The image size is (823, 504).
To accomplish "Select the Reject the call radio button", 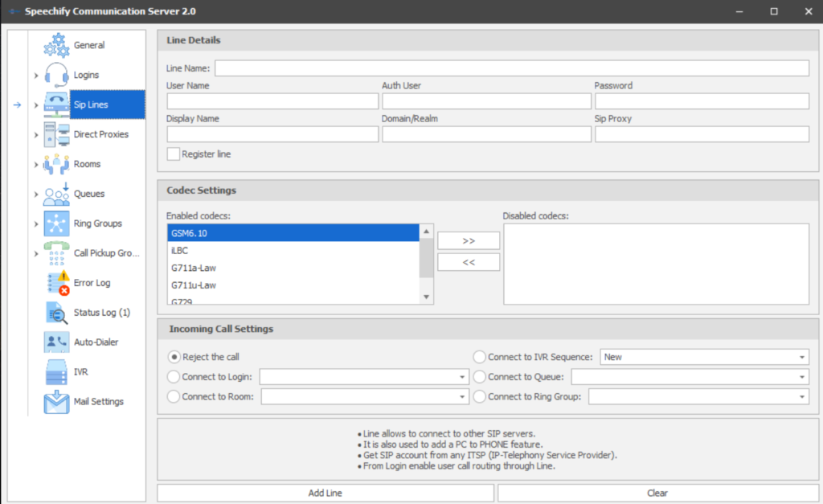I will coord(174,357).
